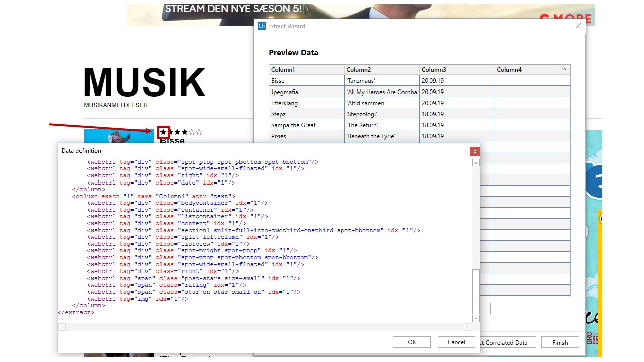The width and height of the screenshot is (644, 362).
Task: Click the class="listcontainer" webctrl line
Action: tap(177, 217)
